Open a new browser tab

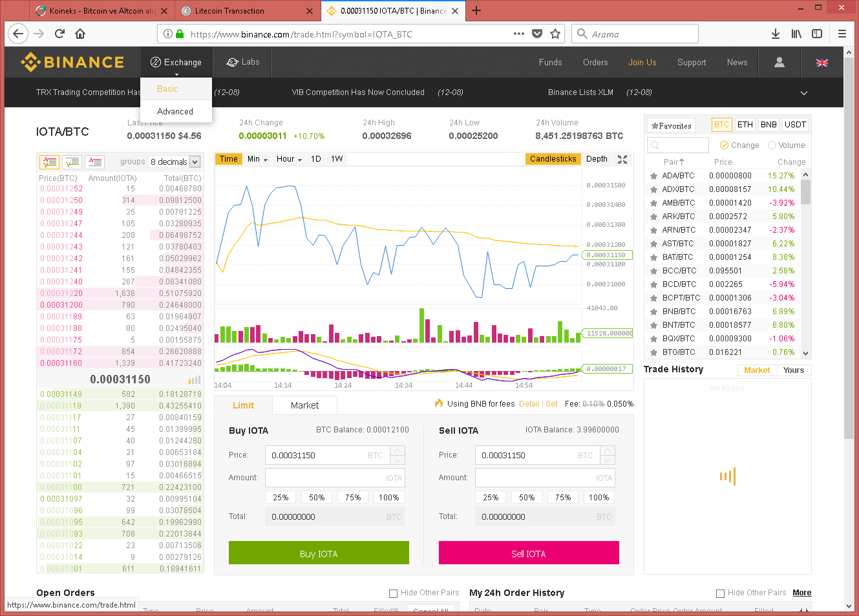(476, 10)
